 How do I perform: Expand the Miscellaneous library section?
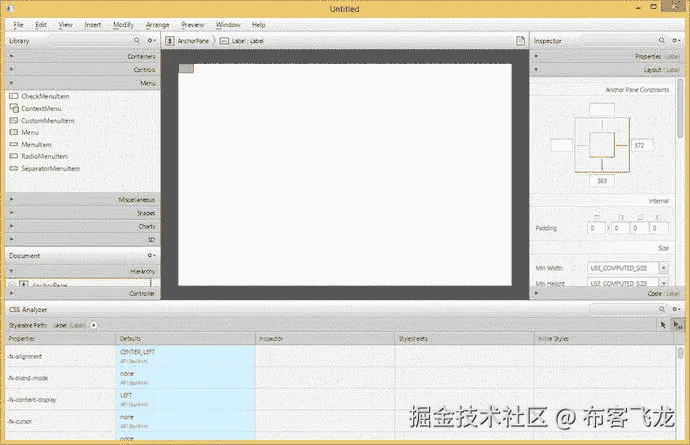coord(83,199)
